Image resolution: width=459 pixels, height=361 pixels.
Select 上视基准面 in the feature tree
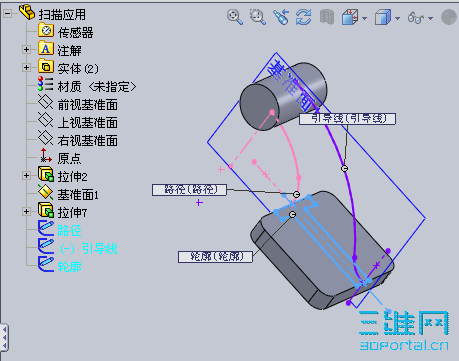click(87, 123)
